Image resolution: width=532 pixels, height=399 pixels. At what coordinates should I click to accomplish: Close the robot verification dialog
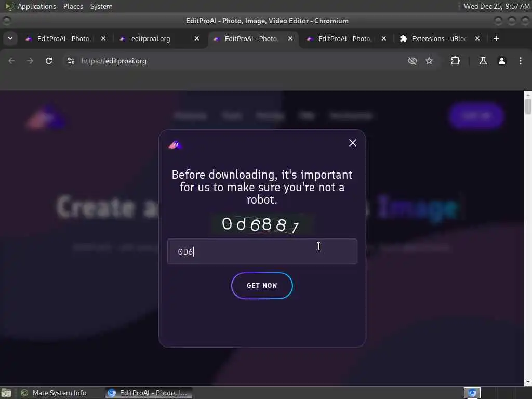click(x=353, y=143)
